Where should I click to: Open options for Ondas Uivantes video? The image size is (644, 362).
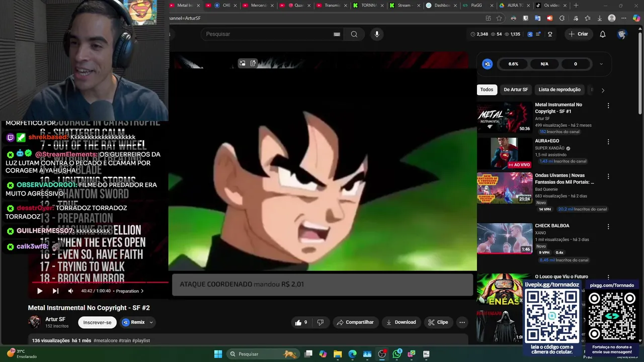(608, 176)
